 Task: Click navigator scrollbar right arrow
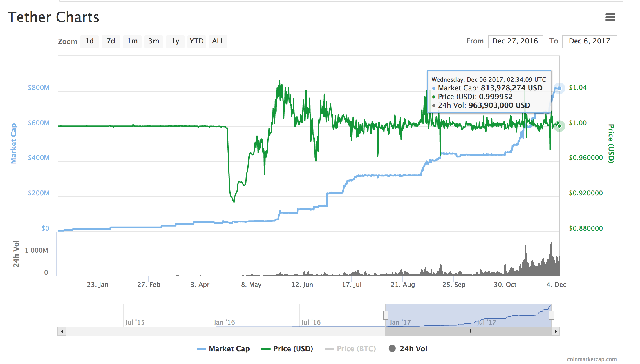coord(556,331)
